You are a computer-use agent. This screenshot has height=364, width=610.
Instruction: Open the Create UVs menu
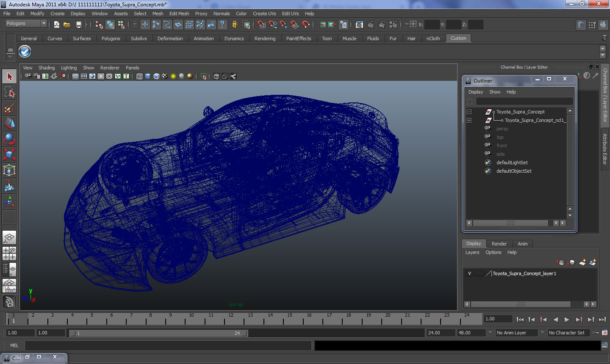pyautogui.click(x=264, y=14)
